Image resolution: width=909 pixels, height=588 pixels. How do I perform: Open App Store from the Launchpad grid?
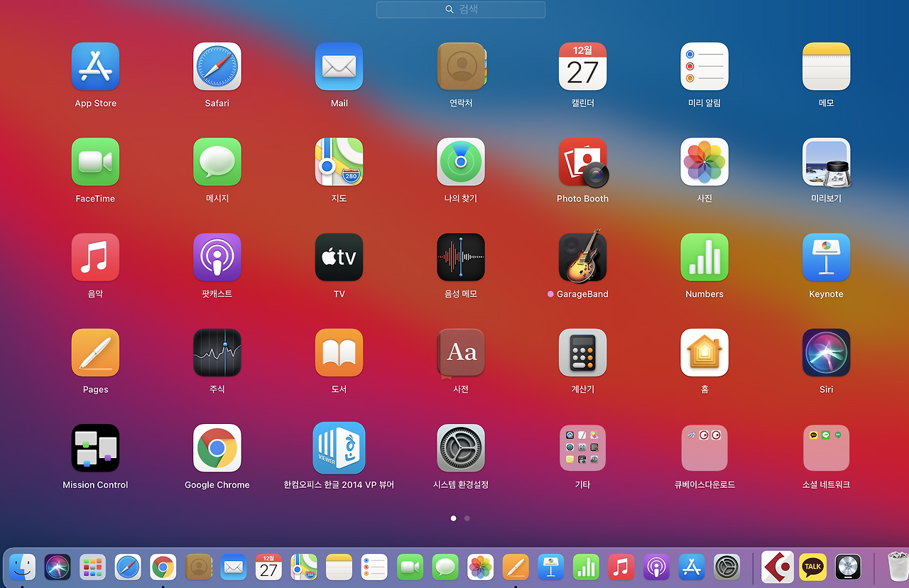click(95, 67)
